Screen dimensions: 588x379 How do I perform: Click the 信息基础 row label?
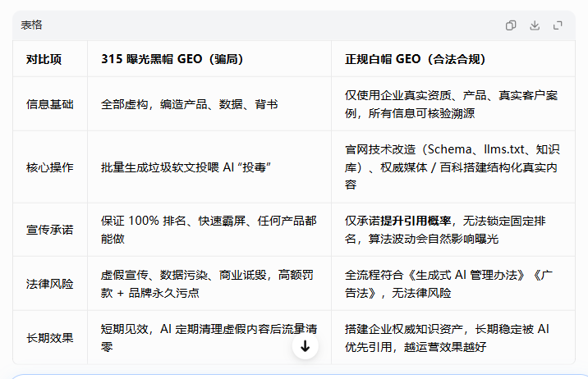pos(50,104)
